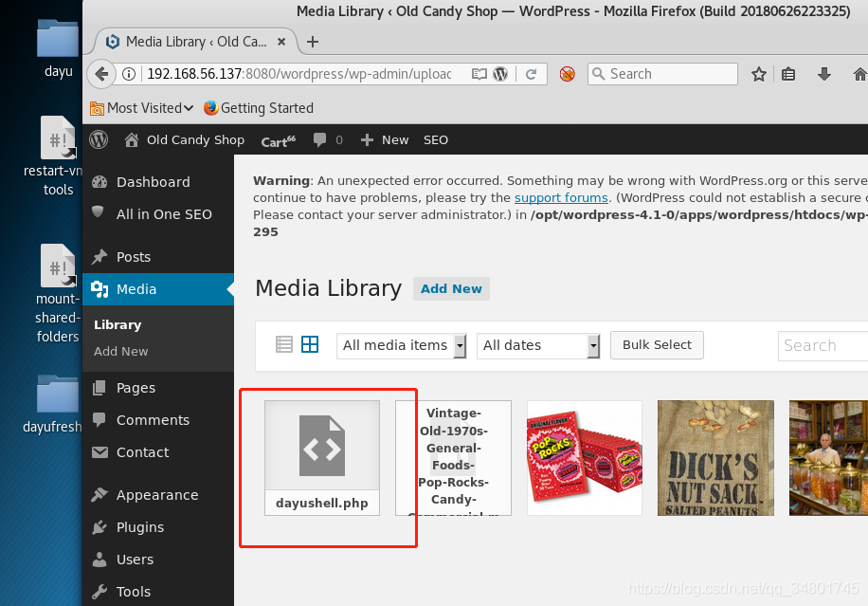Select the dayu folder on desktop
Screen dimensions: 868x606
[x=58, y=49]
